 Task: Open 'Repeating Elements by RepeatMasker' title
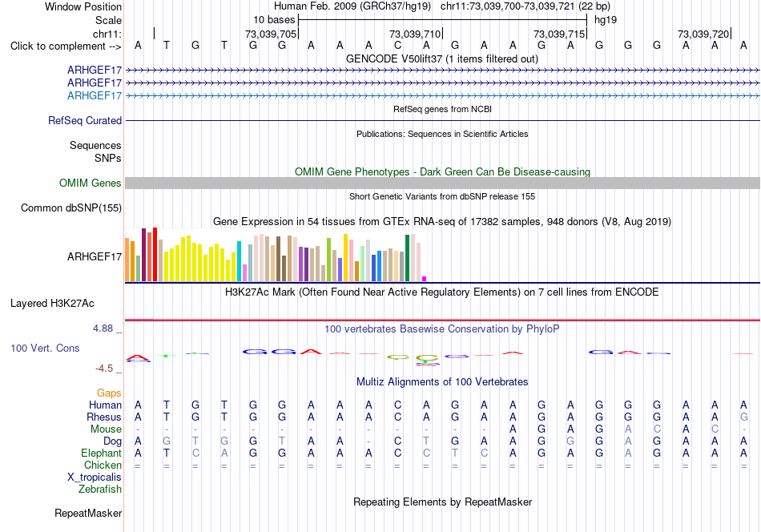[x=442, y=502]
